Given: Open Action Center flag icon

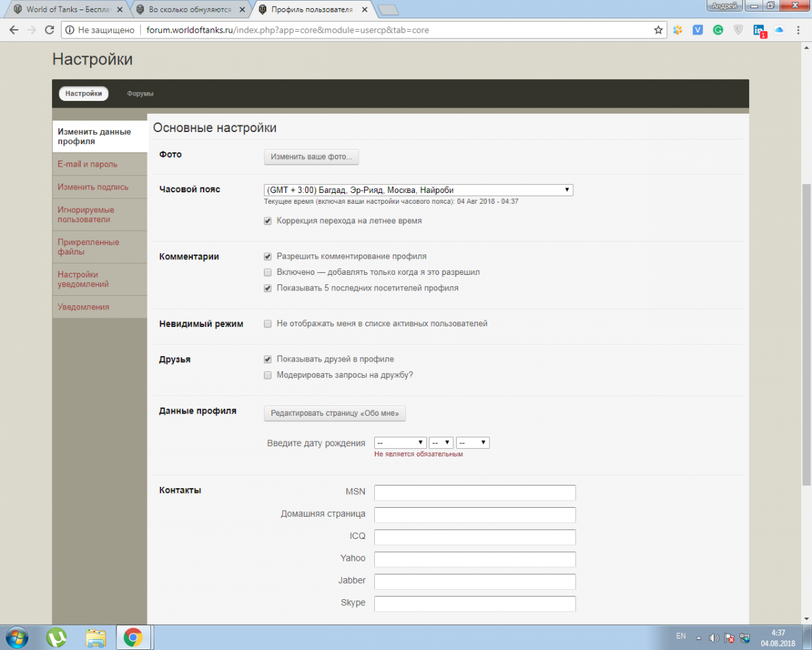Looking at the screenshot, I should pyautogui.click(x=729, y=637).
